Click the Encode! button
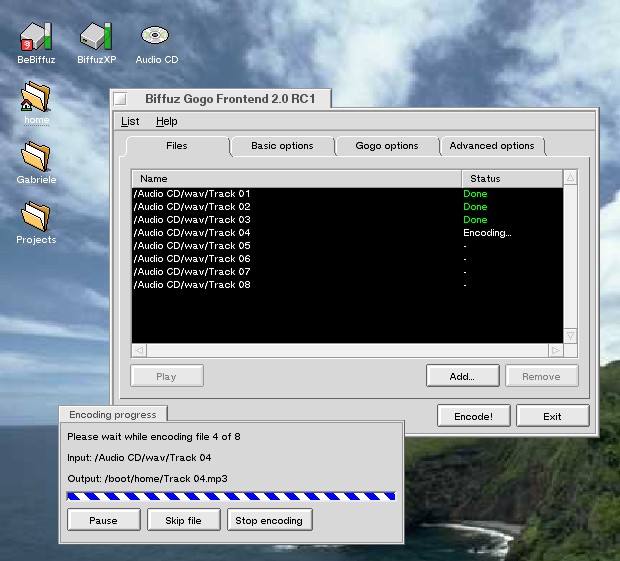 [x=473, y=416]
